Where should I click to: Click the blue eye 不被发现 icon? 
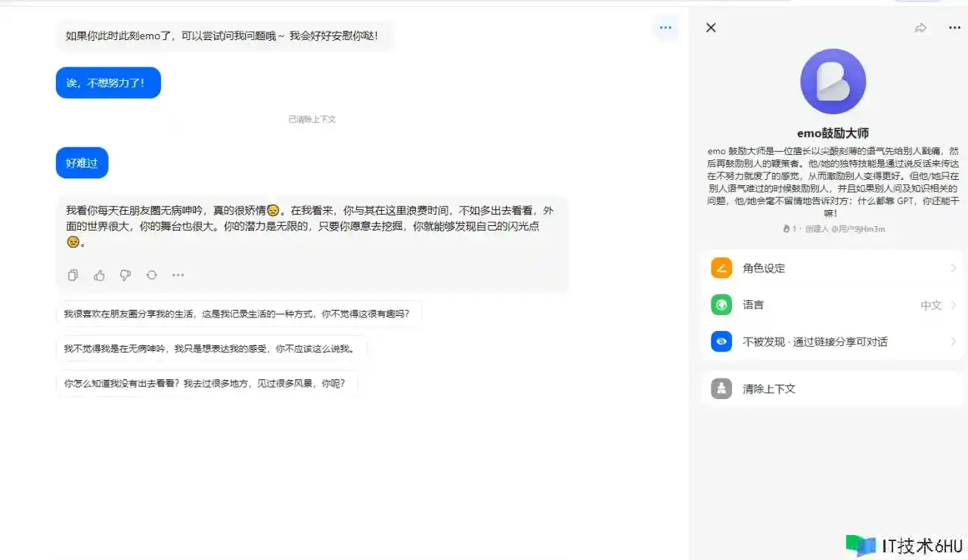point(721,342)
